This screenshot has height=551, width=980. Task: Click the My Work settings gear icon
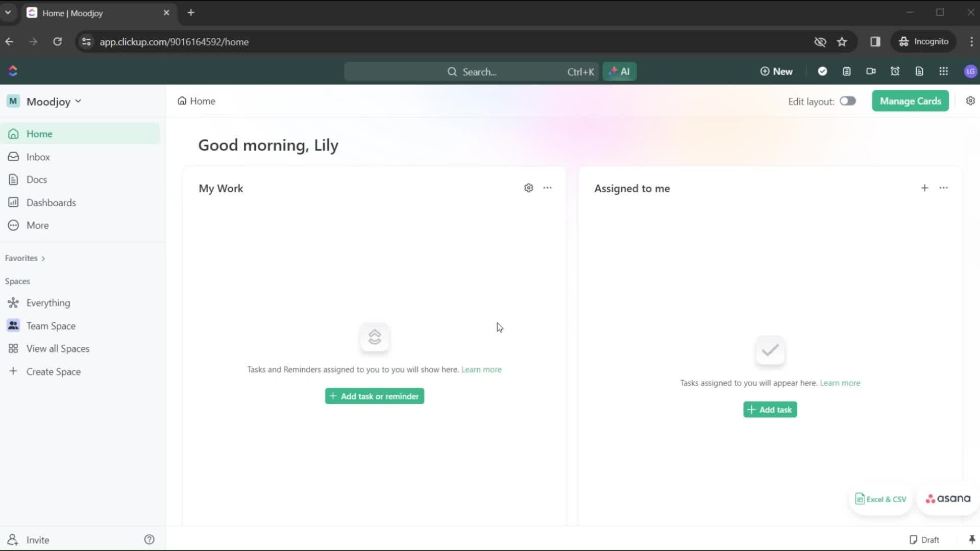click(529, 188)
